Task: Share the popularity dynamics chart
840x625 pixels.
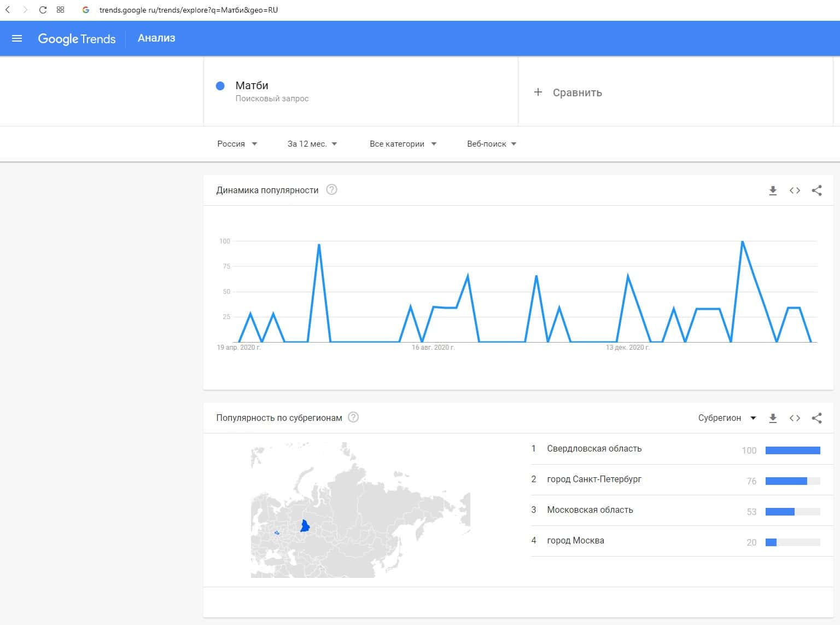Action: click(816, 190)
